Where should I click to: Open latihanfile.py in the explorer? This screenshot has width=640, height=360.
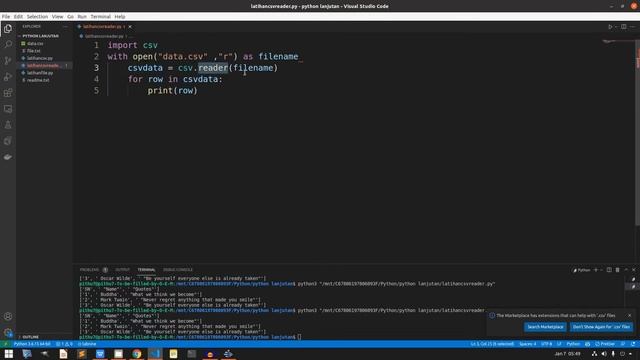(x=40, y=73)
